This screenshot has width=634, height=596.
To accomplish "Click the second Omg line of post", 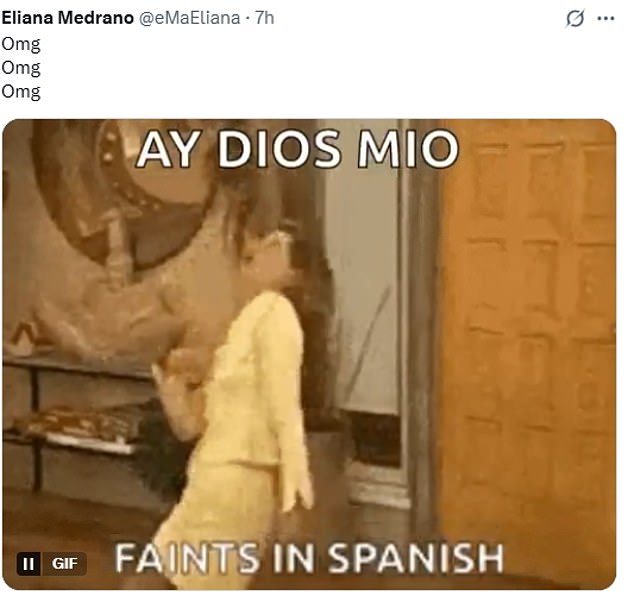I will click(21, 68).
